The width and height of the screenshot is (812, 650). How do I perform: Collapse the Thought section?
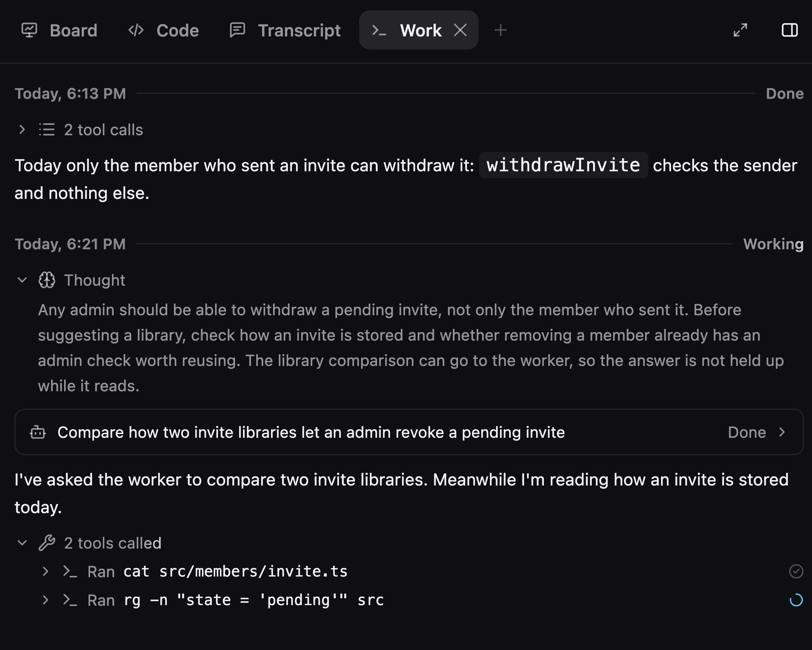pyautogui.click(x=22, y=280)
